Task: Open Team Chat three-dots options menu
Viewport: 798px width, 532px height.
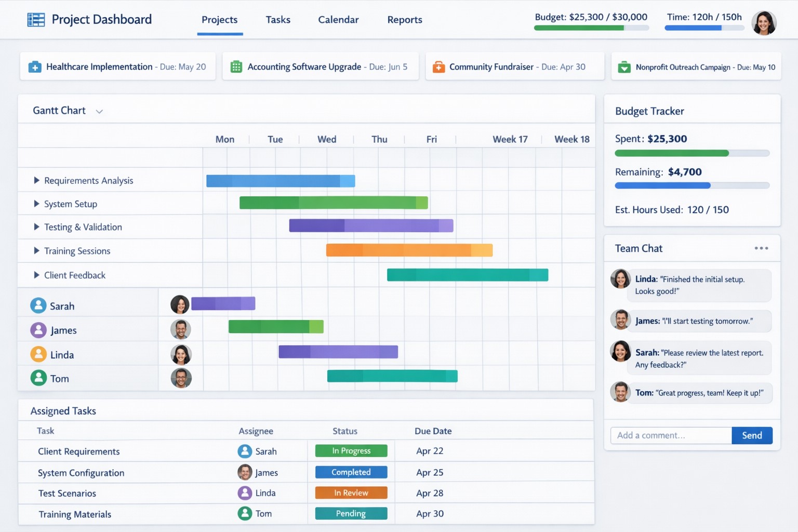Action: click(761, 248)
